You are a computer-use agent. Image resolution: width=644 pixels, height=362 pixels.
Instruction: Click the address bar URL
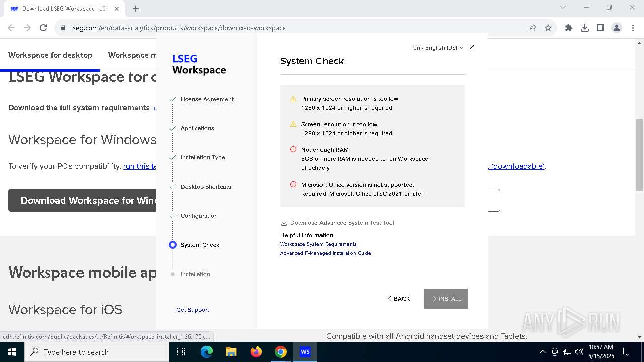pos(179,28)
